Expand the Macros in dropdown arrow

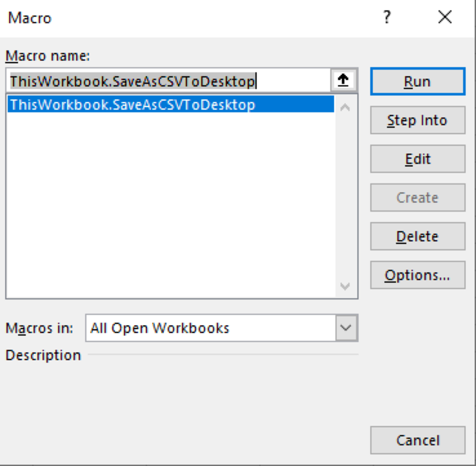click(x=346, y=328)
